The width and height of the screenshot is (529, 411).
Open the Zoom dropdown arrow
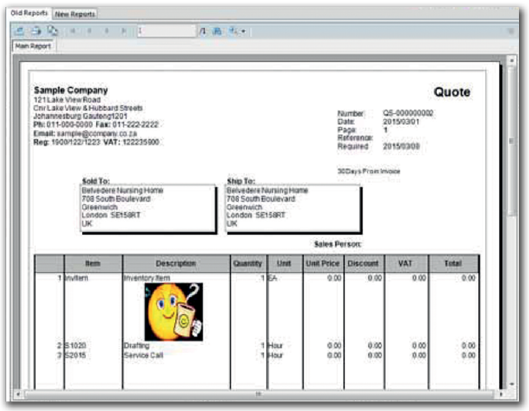(x=244, y=32)
